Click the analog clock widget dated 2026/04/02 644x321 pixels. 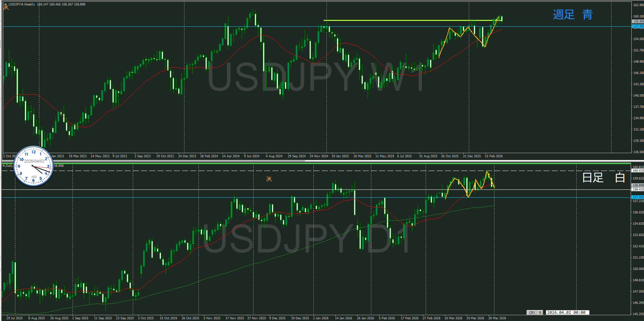pyautogui.click(x=34, y=166)
